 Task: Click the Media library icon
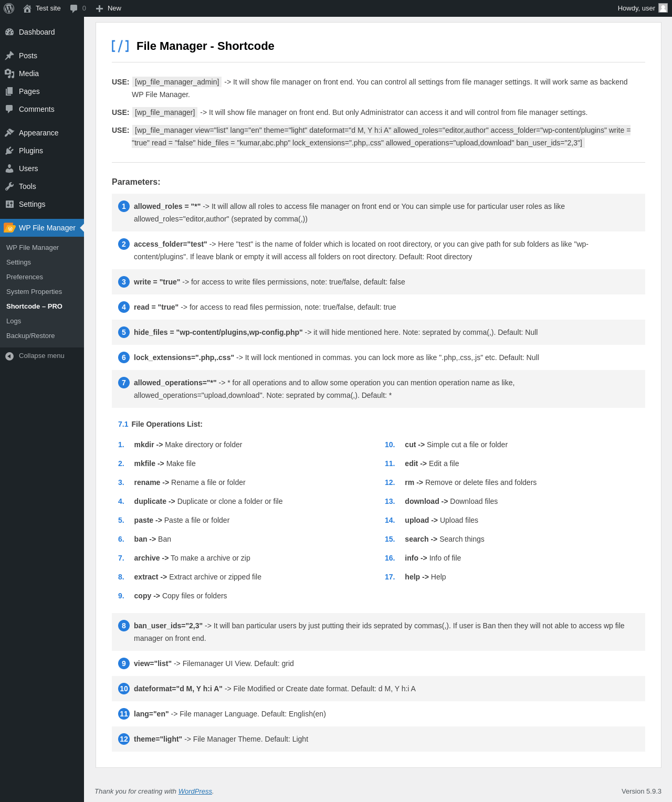9,73
